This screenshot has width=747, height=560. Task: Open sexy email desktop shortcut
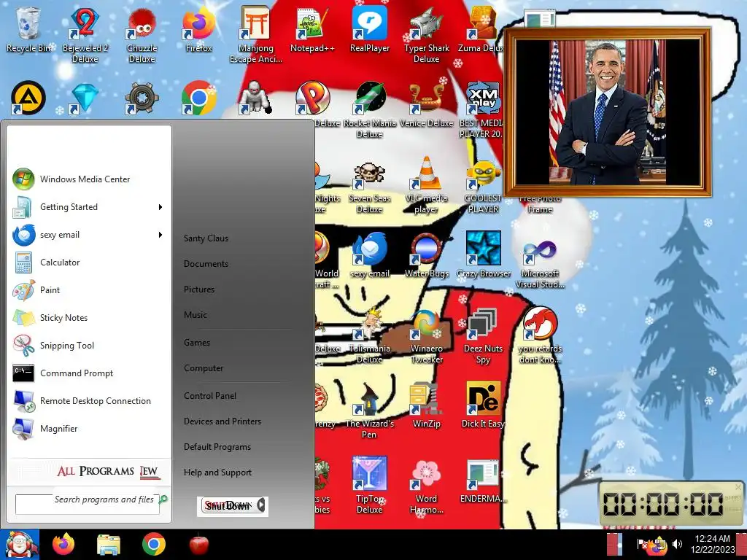tap(370, 256)
